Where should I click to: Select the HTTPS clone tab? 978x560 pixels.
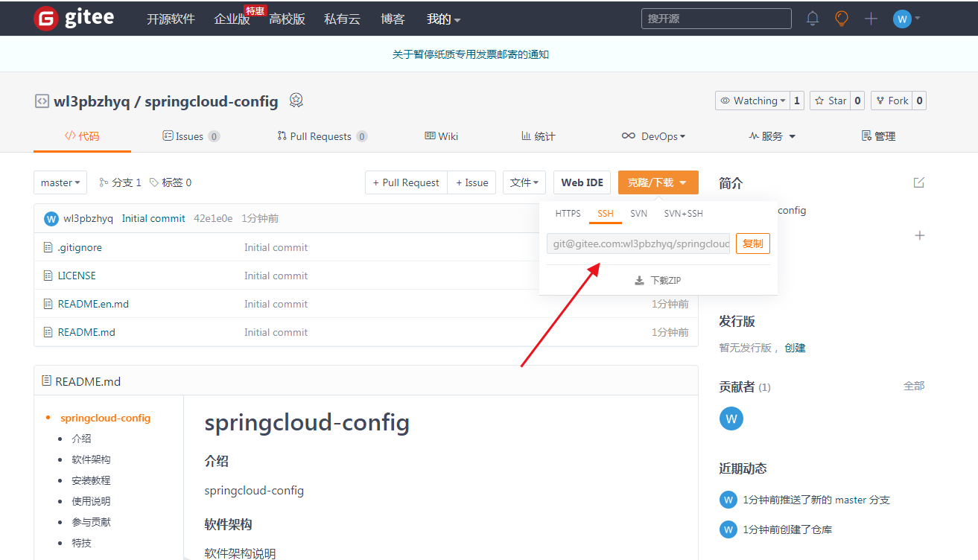coord(568,214)
